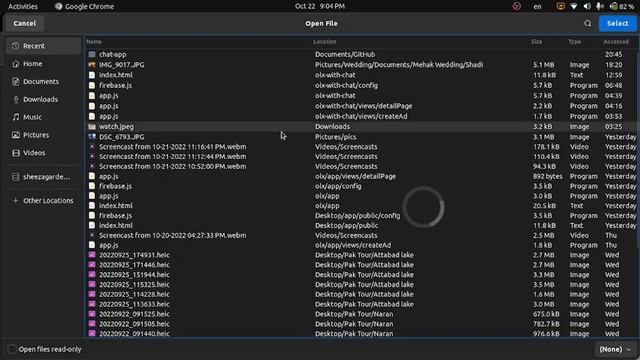Toggle Open files read-only checkbox
Screen dimensions: 640x360
tap(12, 349)
